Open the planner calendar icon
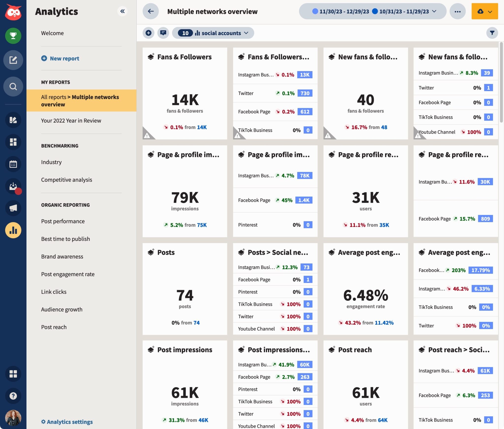This screenshot has height=429, width=504. 13,164
